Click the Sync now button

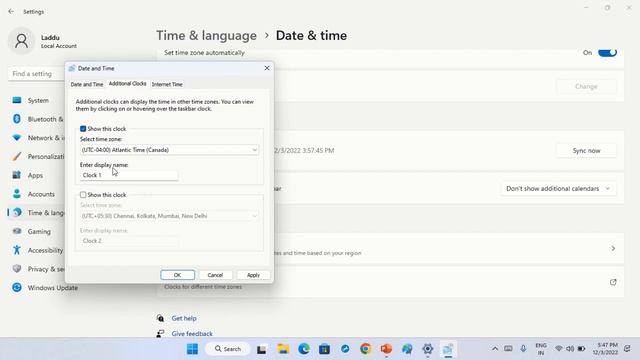(x=586, y=150)
